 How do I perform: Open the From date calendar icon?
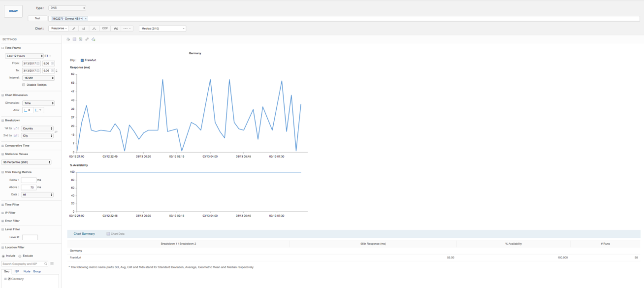coord(38,64)
